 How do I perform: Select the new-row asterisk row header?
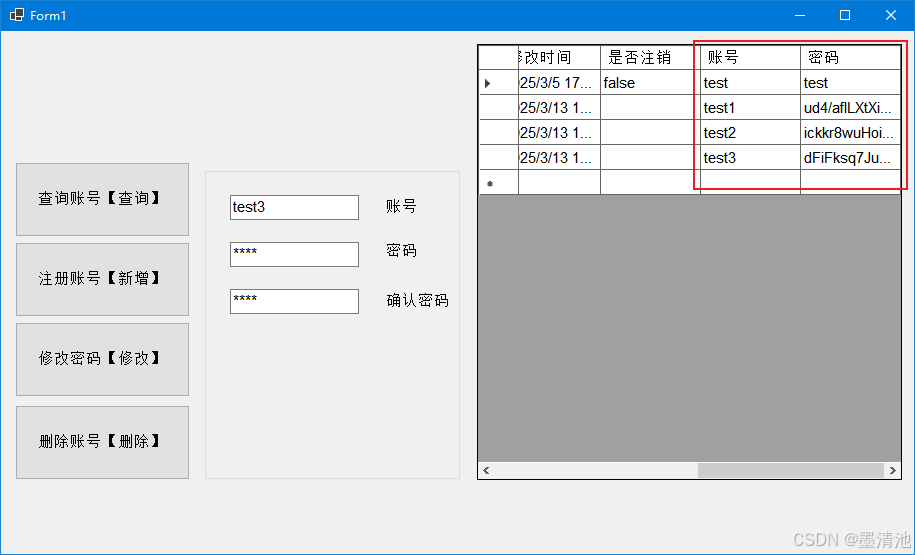coord(499,182)
